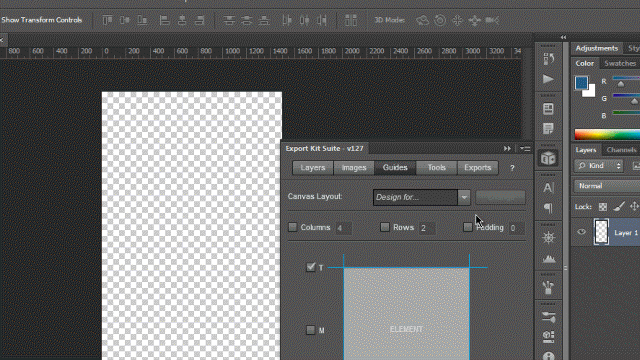
Task: Click Distribute horizontal centers icon
Action: click(x=304, y=20)
